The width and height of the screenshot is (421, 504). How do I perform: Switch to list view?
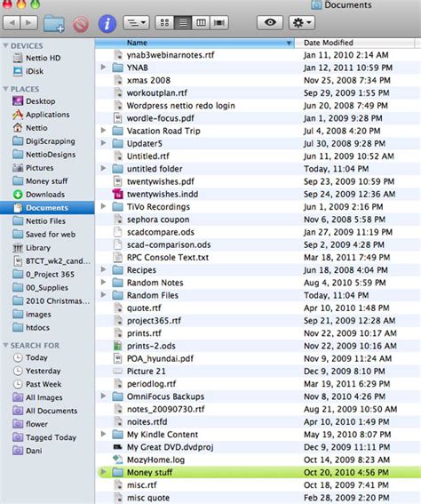point(183,23)
